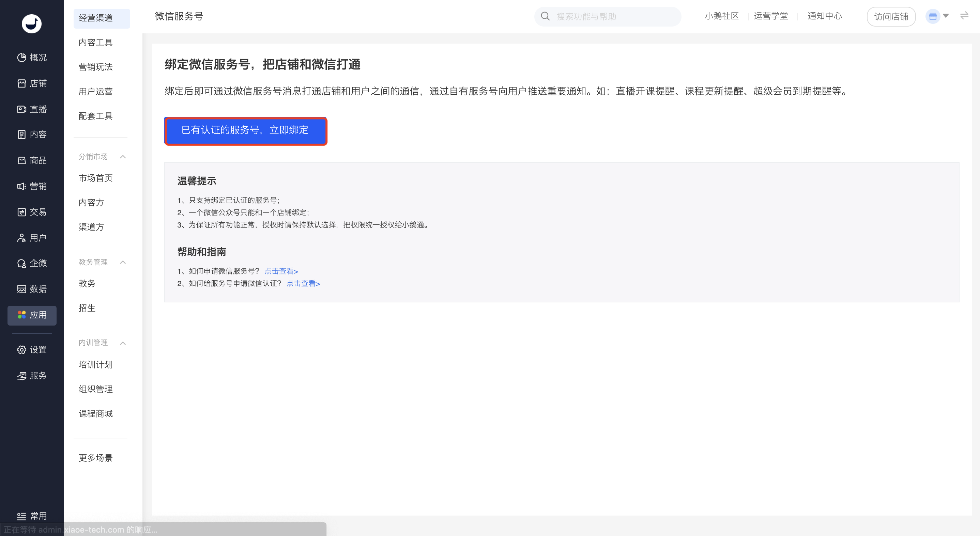Click 访问店铺 button

pos(891,17)
